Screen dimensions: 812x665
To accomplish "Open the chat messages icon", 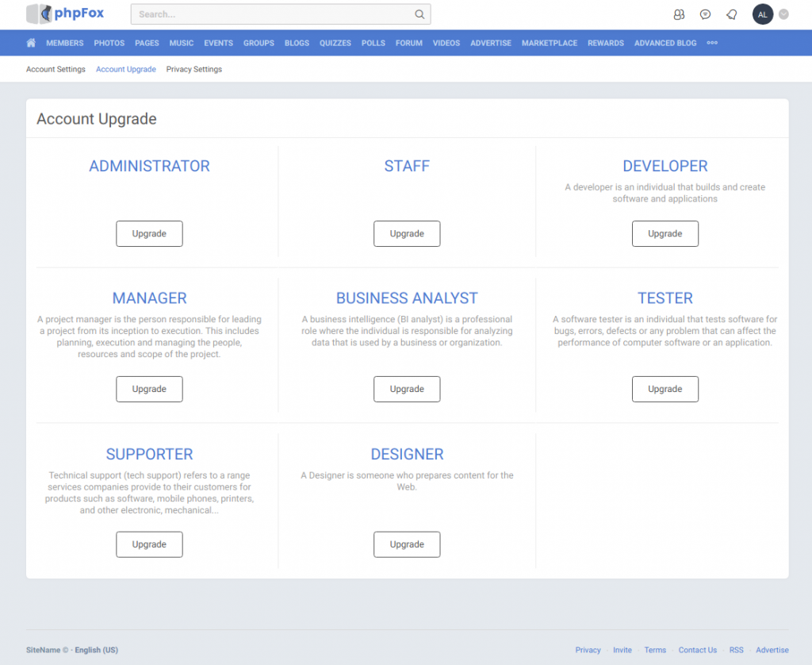I will pos(705,13).
